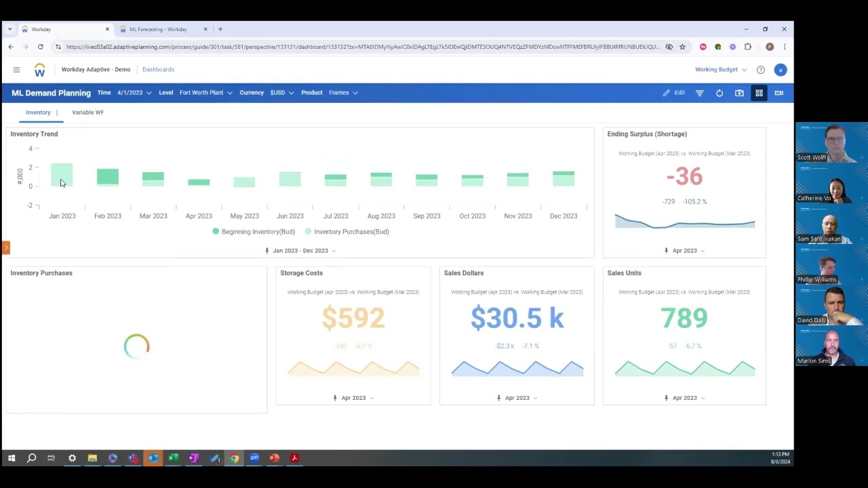Open the Chrome extensions puzzle icon
This screenshot has width=868, height=488.
pos(748,47)
